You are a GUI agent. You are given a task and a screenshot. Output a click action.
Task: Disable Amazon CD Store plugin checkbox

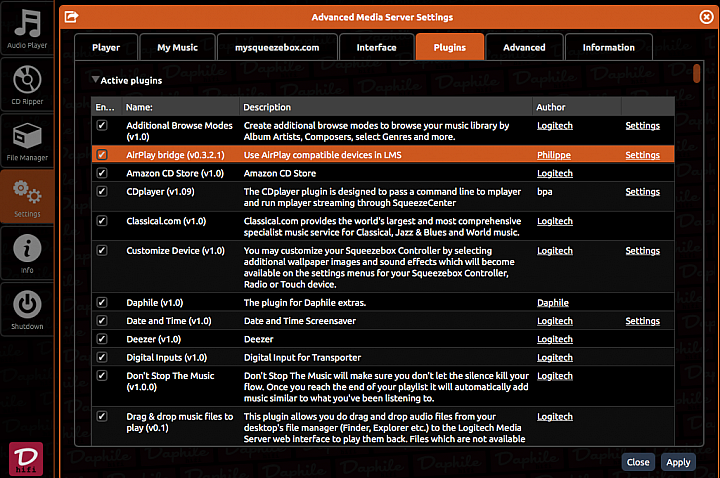click(x=102, y=173)
